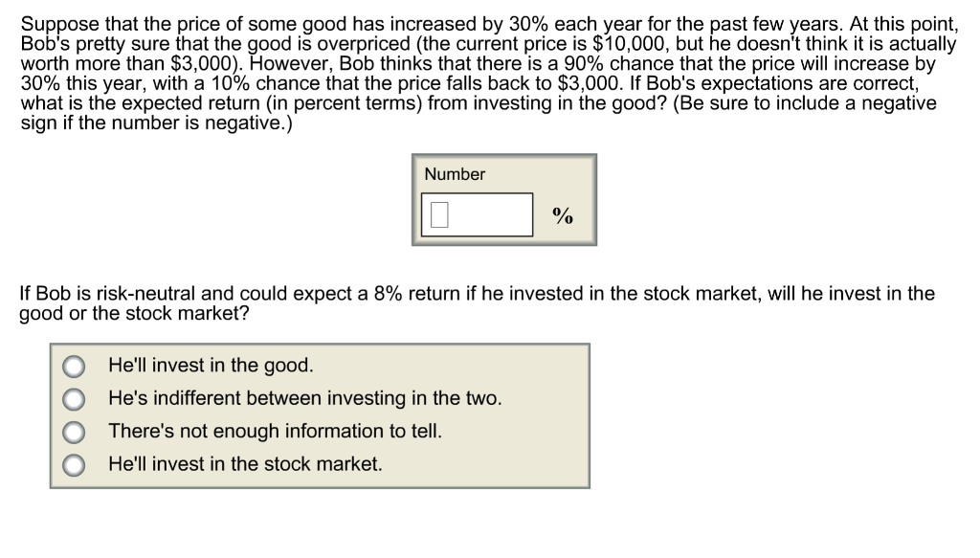Click the radio button beside the first answer choice
The width and height of the screenshot is (980, 558).
[74, 366]
